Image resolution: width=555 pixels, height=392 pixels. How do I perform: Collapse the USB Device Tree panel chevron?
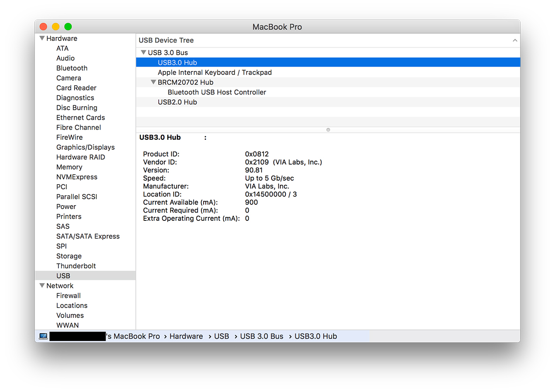pos(515,40)
